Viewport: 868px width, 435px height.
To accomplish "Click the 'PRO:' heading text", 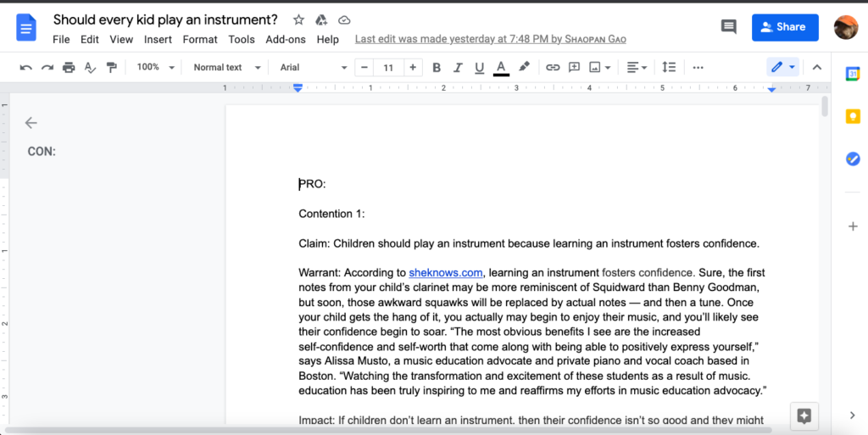I will [x=313, y=184].
